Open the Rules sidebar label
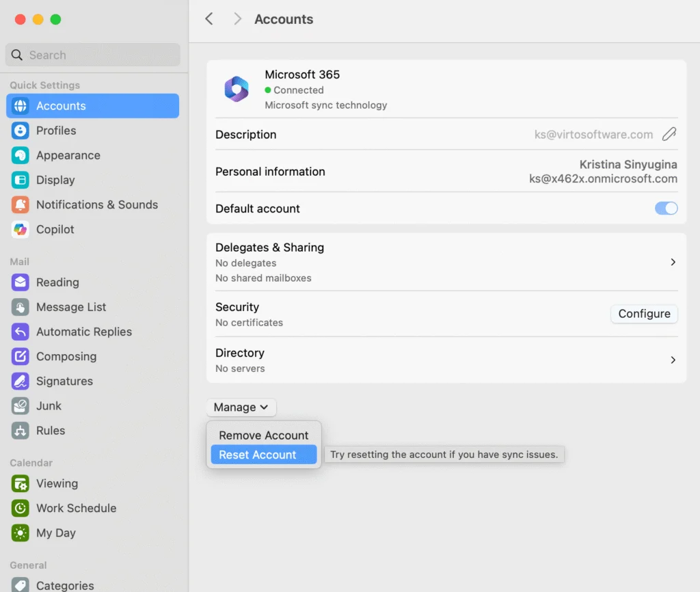 click(x=51, y=431)
